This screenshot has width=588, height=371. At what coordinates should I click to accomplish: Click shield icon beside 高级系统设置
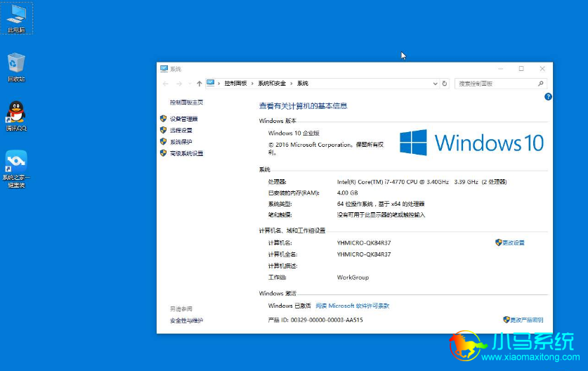[x=163, y=153]
